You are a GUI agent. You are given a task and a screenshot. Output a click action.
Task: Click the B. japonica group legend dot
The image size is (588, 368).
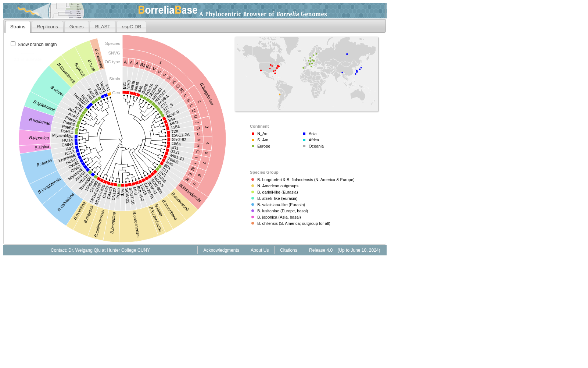point(253,217)
